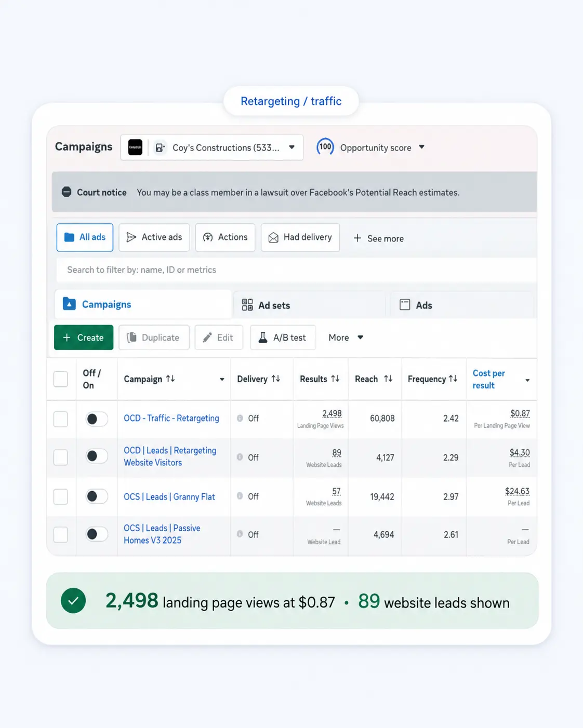The image size is (583, 728).
Task: Toggle on OCS Leads Passive Homes V3 2025
Action: [x=97, y=534]
